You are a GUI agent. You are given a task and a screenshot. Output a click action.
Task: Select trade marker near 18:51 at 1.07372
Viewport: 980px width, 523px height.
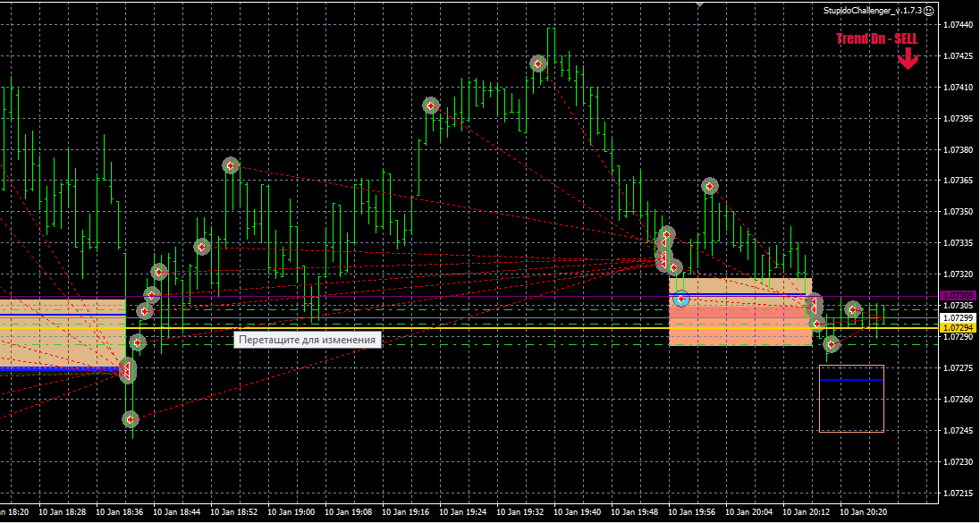tap(231, 165)
